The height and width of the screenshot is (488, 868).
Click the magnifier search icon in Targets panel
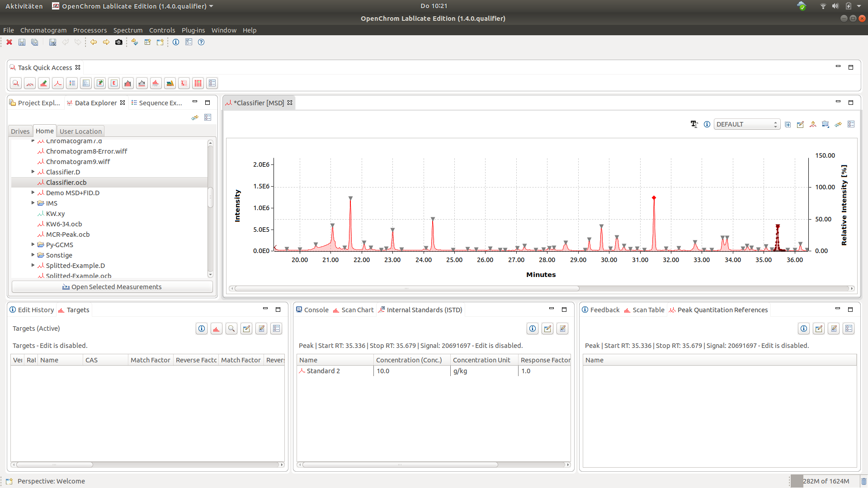point(231,328)
